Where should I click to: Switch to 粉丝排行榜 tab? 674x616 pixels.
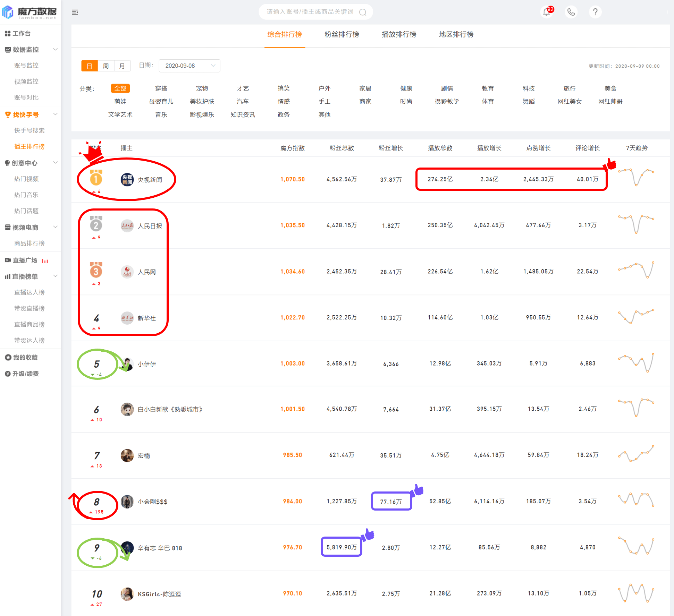[342, 34]
